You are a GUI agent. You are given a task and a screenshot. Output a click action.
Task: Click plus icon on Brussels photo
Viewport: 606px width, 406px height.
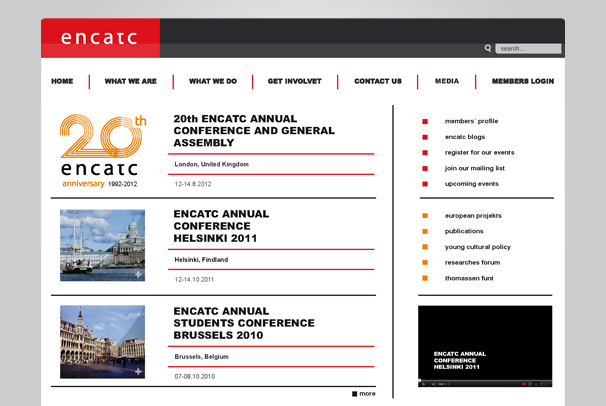[138, 371]
